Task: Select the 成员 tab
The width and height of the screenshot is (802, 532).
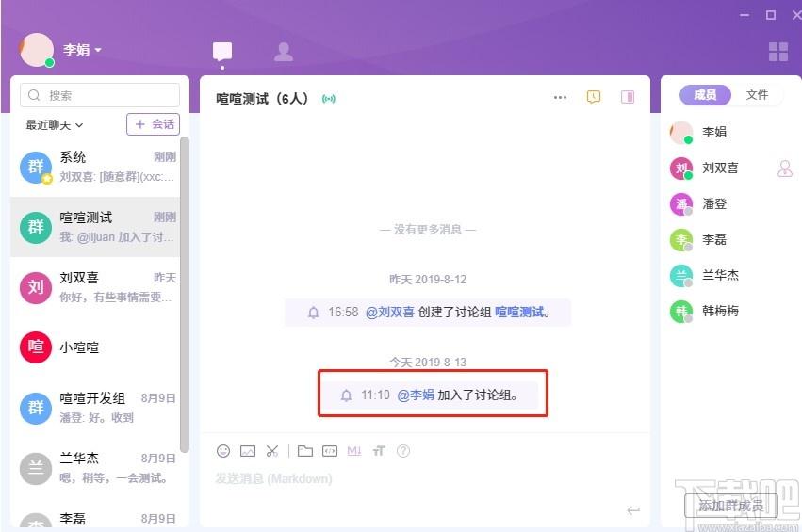Action: (705, 94)
